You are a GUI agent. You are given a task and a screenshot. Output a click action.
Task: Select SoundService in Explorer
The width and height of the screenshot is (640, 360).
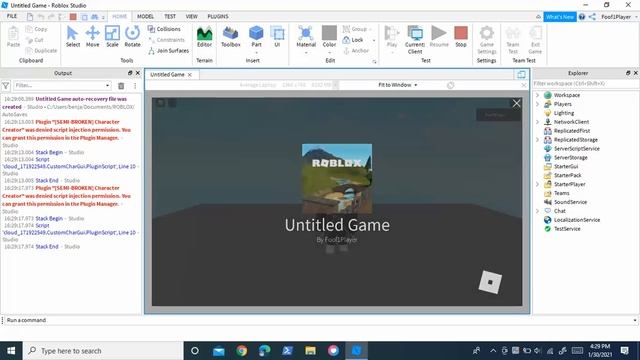(x=570, y=202)
